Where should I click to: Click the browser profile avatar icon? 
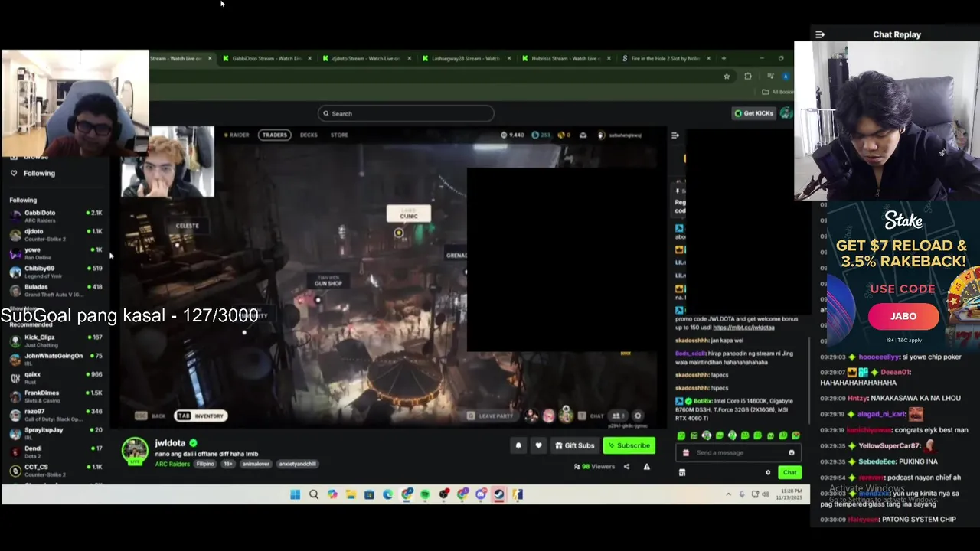785,76
